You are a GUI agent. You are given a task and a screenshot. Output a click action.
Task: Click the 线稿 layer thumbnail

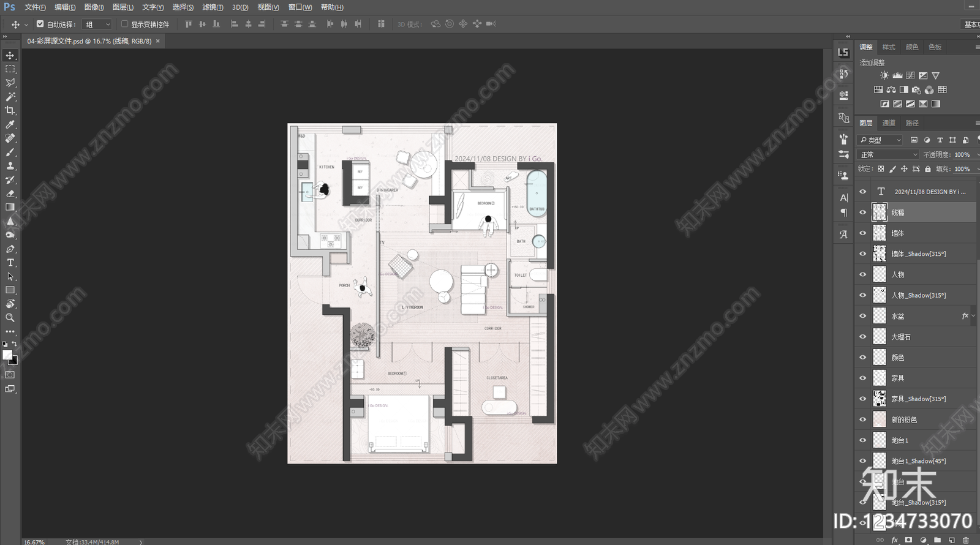[879, 212]
